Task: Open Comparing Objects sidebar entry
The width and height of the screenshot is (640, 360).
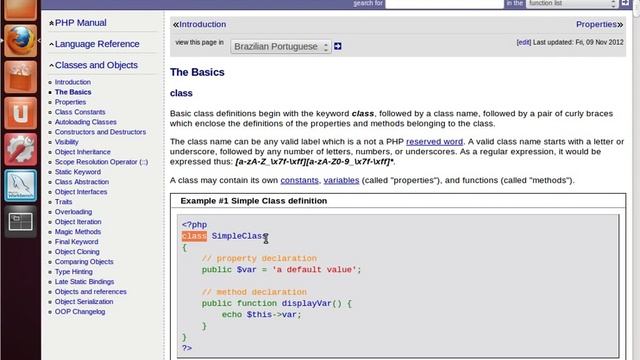Action: [84, 262]
